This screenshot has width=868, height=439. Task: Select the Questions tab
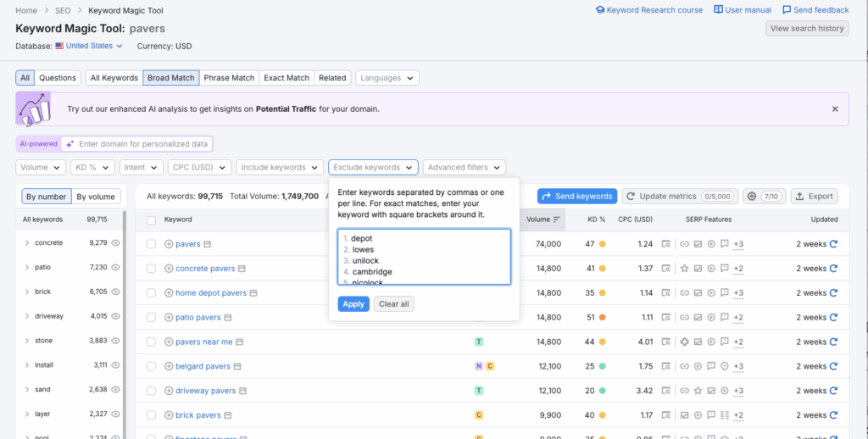click(x=58, y=78)
